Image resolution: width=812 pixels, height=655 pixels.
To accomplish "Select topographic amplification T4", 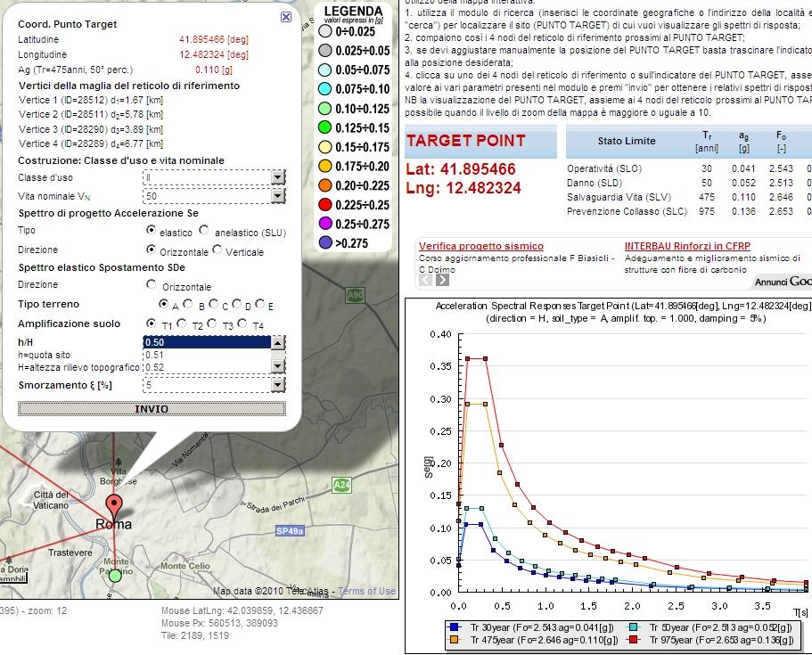I will point(242,323).
